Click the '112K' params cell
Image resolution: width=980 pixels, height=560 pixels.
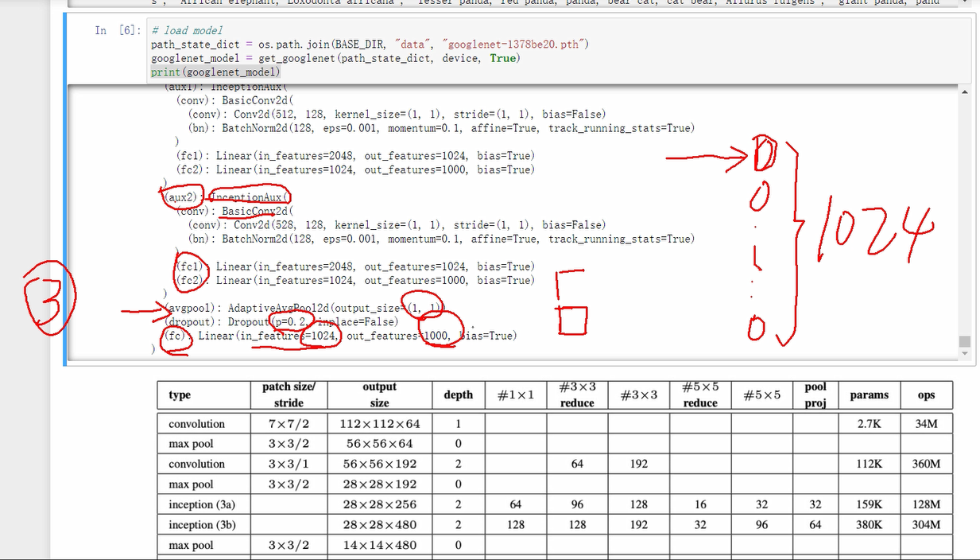pyautogui.click(x=869, y=464)
